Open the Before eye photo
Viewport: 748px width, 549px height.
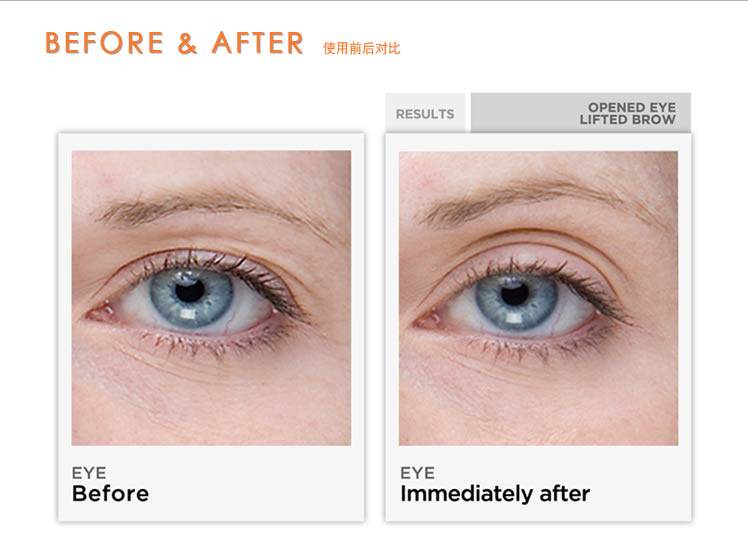tap(211, 298)
